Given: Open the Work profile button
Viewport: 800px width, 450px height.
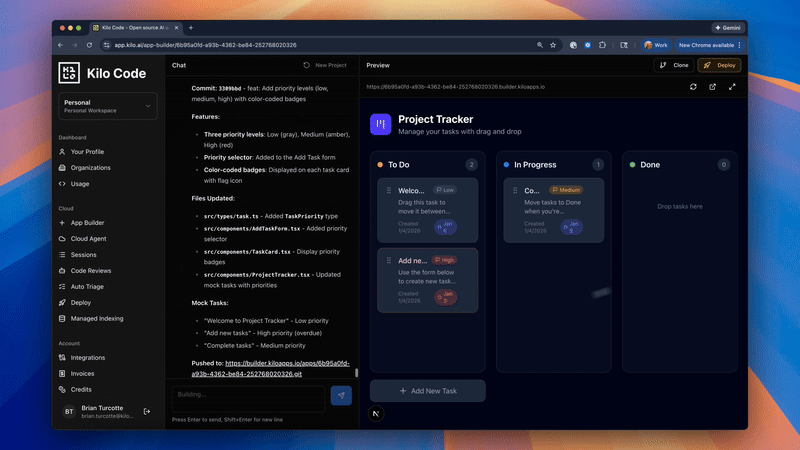Looking at the screenshot, I should pos(656,45).
